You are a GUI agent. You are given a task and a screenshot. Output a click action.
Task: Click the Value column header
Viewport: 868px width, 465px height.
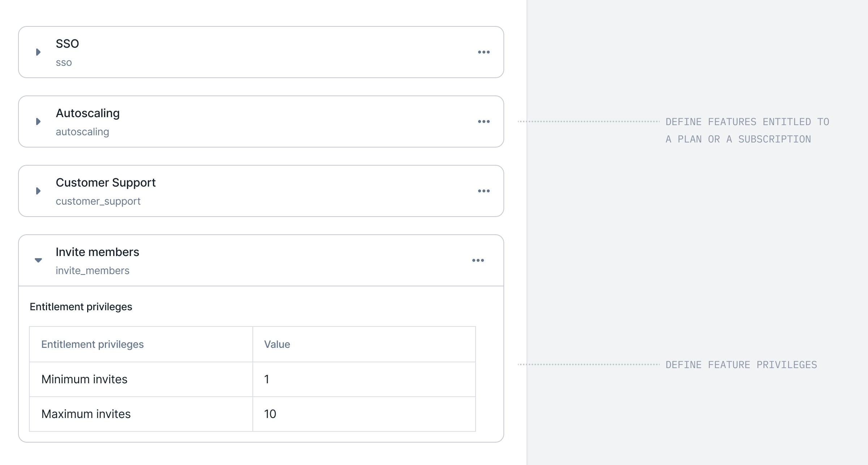point(277,344)
